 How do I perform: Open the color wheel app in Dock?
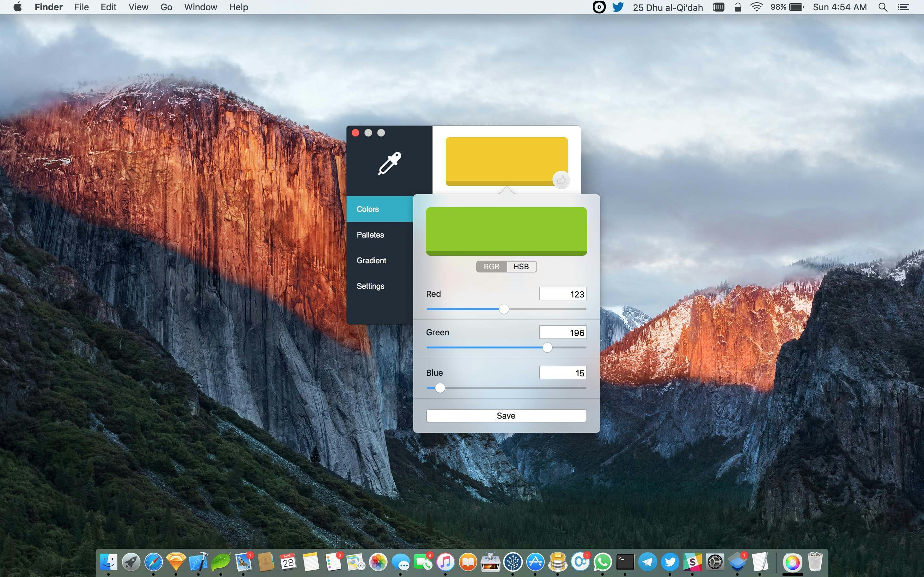792,562
